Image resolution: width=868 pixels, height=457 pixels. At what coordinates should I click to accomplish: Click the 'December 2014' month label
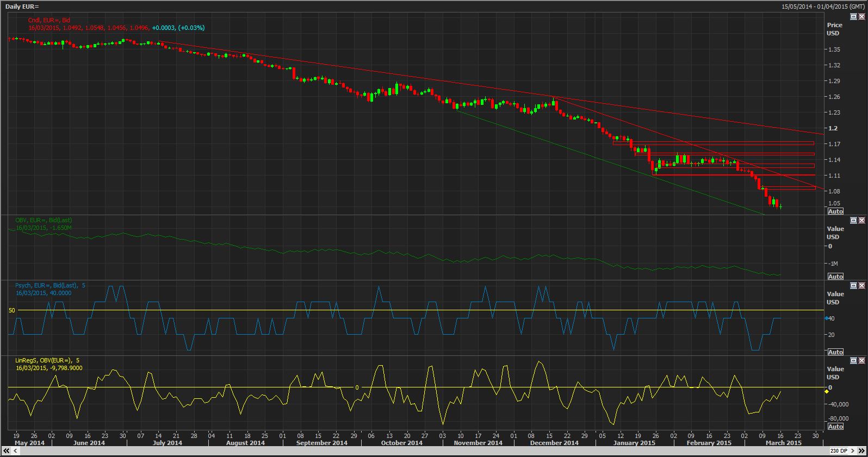pos(554,443)
